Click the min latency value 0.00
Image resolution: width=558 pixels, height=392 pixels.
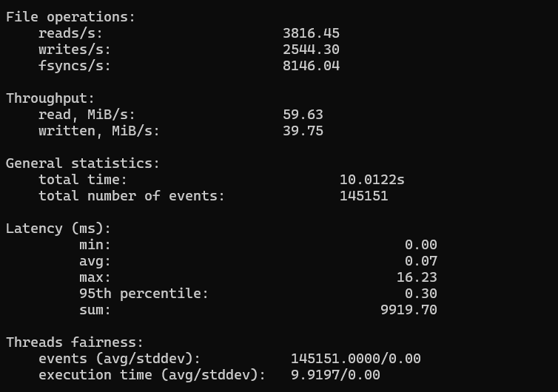[420, 245]
